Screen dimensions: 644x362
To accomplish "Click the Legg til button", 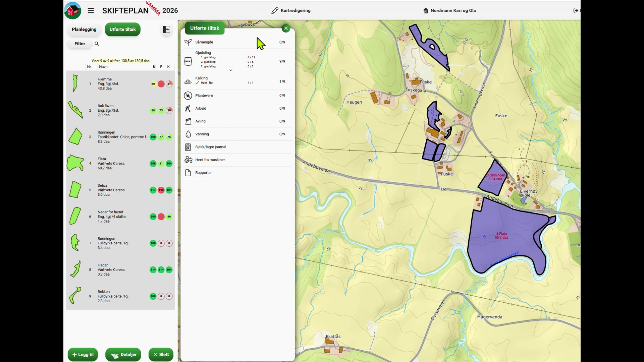I will [x=83, y=355].
